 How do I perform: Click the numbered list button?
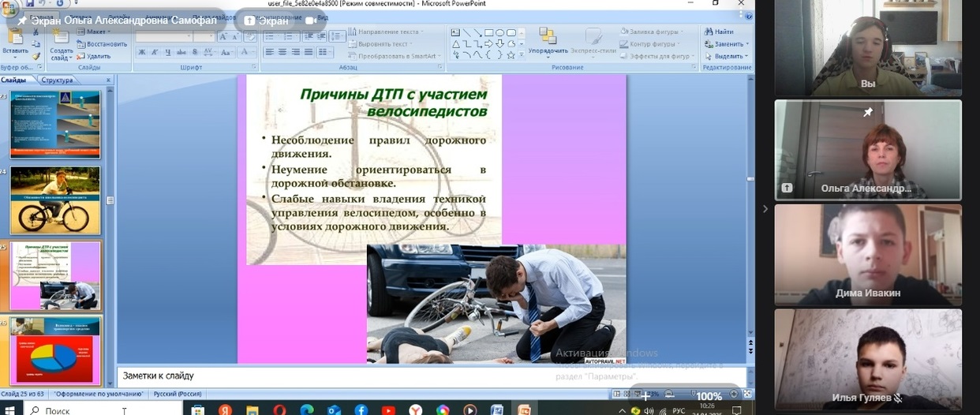pyautogui.click(x=290, y=36)
